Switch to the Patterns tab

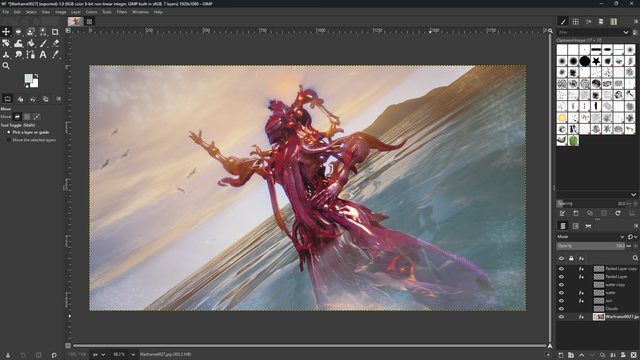click(x=576, y=22)
